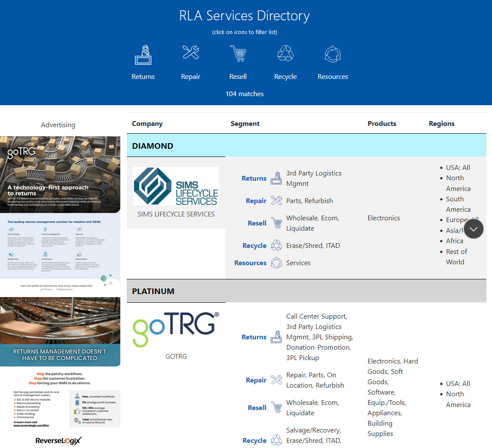Click Repair tools icon in goTRG row

click(276, 380)
